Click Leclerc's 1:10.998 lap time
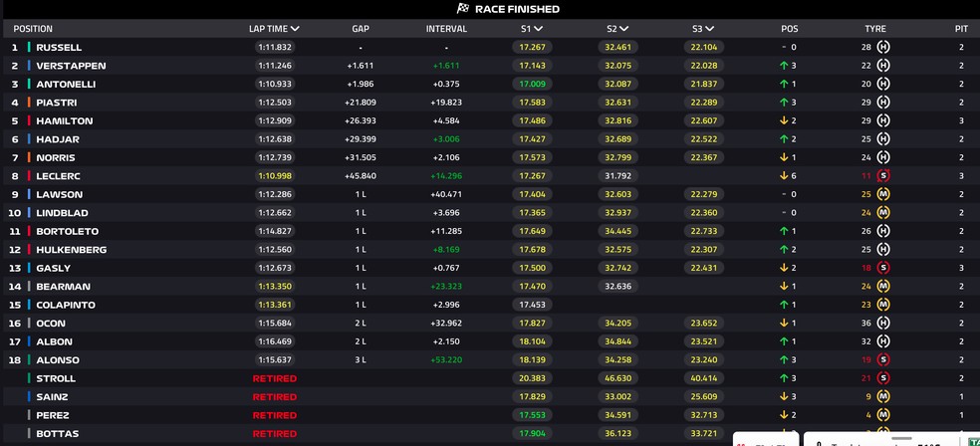Image resolution: width=980 pixels, height=446 pixels. (274, 176)
